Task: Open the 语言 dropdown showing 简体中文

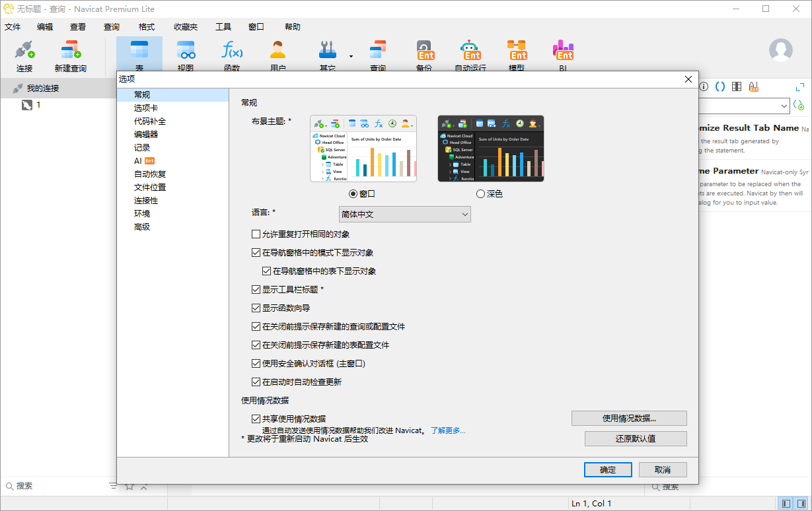Action: coord(404,214)
